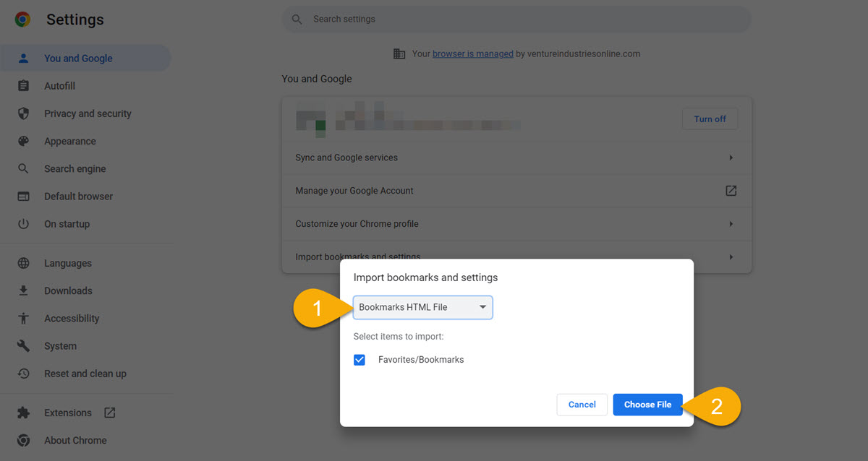868x461 pixels.
Task: Click the On startup power icon
Action: pyautogui.click(x=23, y=224)
